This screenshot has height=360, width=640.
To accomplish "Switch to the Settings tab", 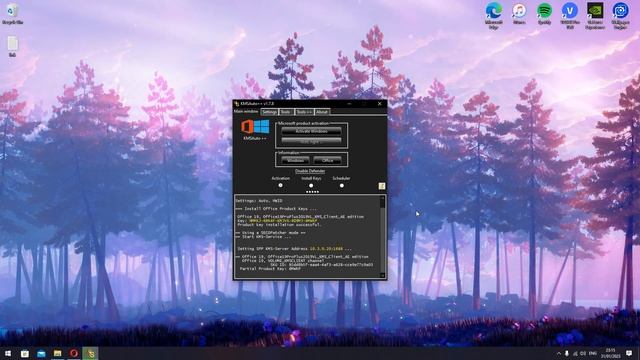I will pyautogui.click(x=269, y=112).
